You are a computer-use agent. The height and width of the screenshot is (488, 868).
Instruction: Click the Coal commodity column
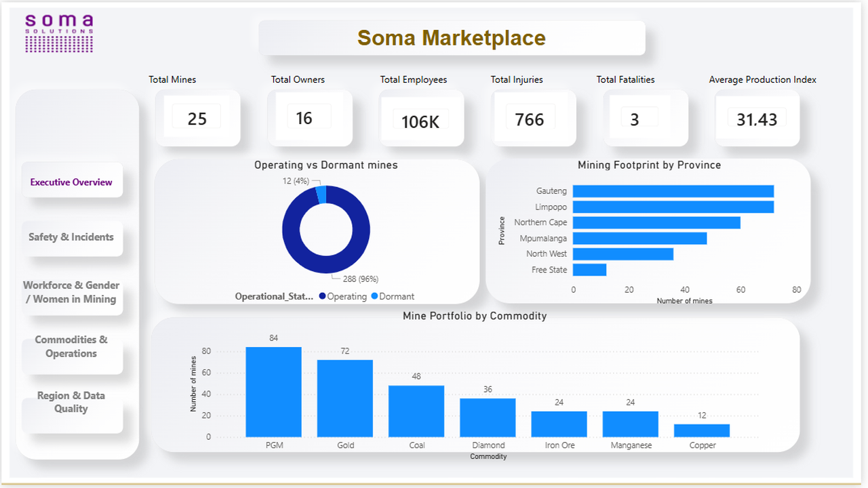(416, 411)
